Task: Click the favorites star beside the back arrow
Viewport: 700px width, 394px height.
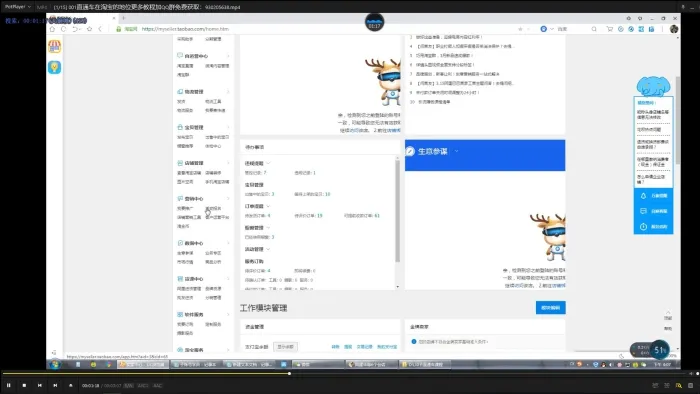Action: pos(89,29)
